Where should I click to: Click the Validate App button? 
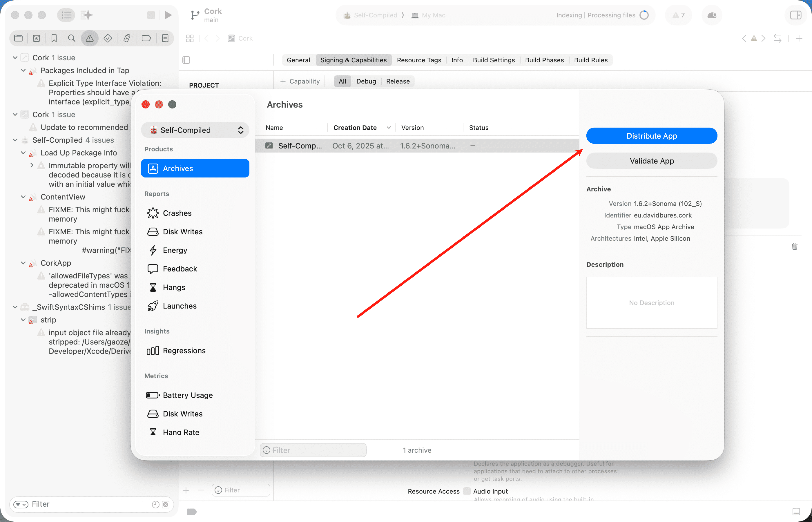pos(651,161)
